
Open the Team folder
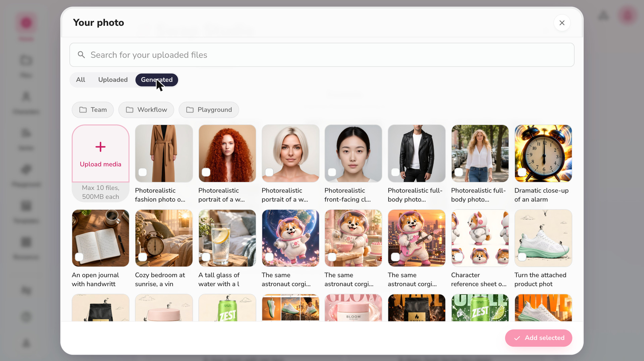pos(93,110)
